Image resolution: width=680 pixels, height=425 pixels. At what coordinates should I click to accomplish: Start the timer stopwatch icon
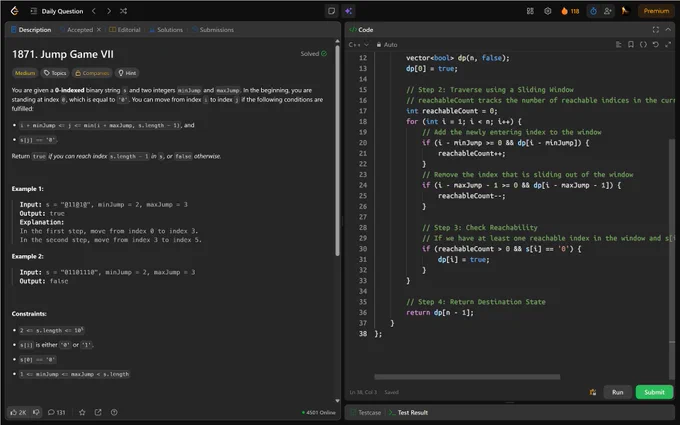point(593,11)
